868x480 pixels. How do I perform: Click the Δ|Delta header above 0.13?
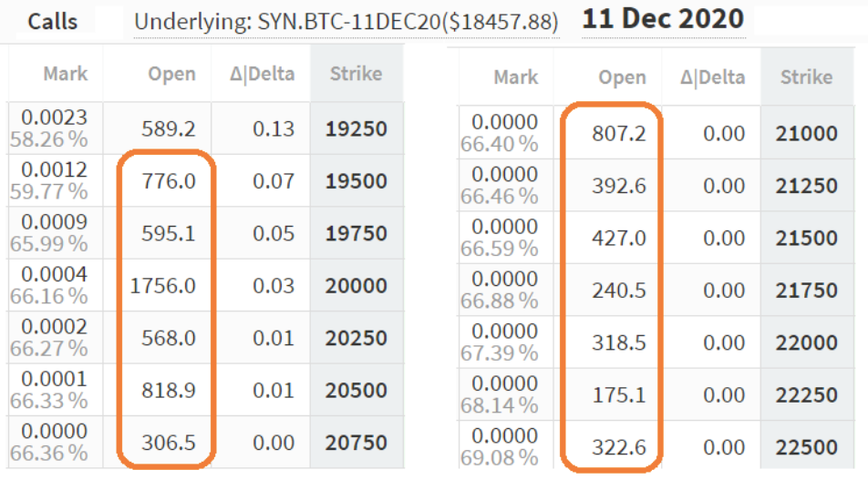263,73
